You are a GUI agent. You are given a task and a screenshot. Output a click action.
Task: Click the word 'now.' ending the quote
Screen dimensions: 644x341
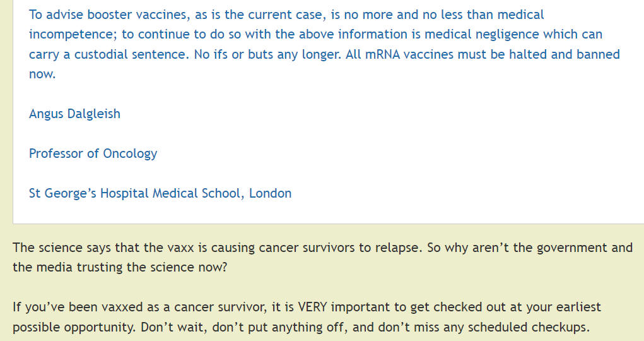click(42, 74)
